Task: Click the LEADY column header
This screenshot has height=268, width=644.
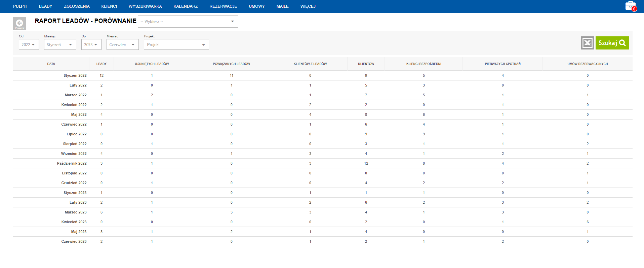Action: (102, 64)
